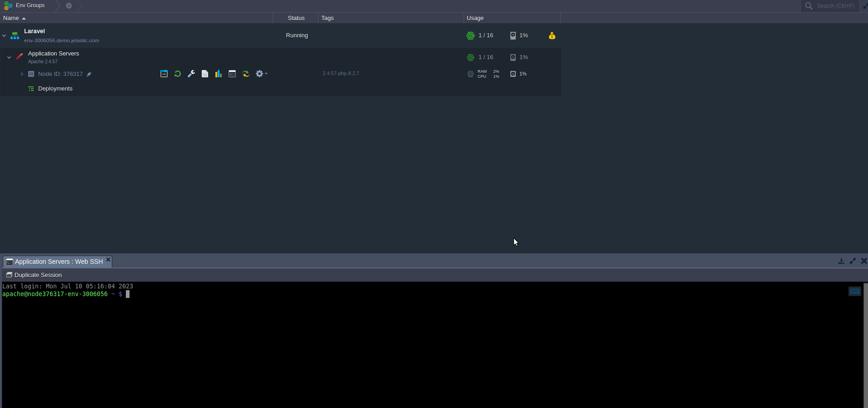Open node statistics bar chart icon
This screenshot has width=868, height=408.
tap(219, 74)
